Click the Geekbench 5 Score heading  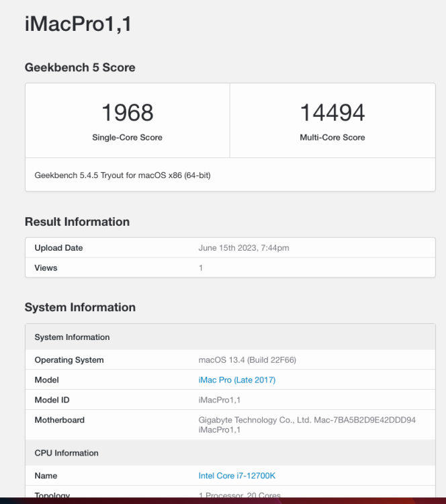[x=80, y=67]
